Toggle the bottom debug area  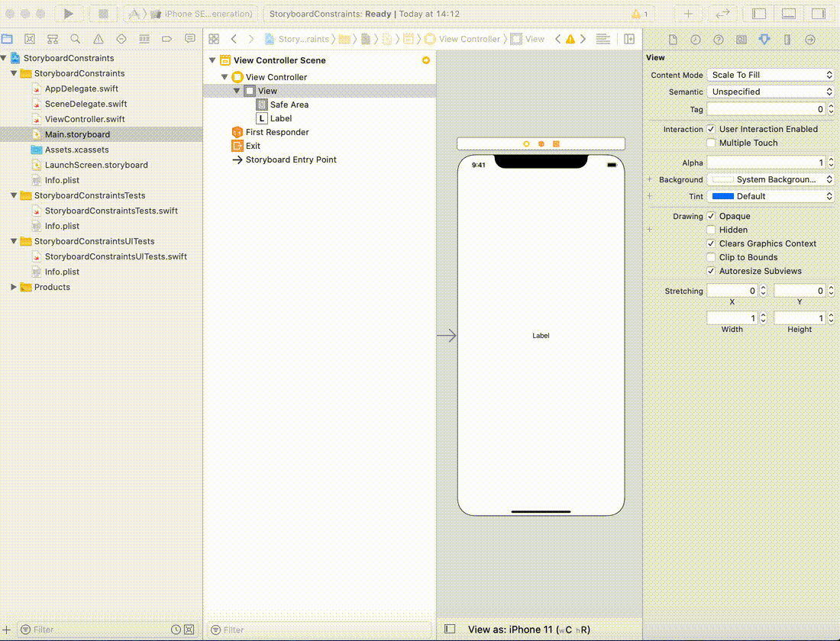coord(789,14)
